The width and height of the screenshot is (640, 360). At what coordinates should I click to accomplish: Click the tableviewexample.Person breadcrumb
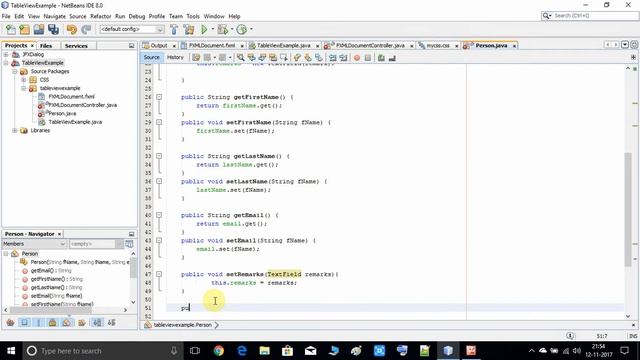(182, 325)
